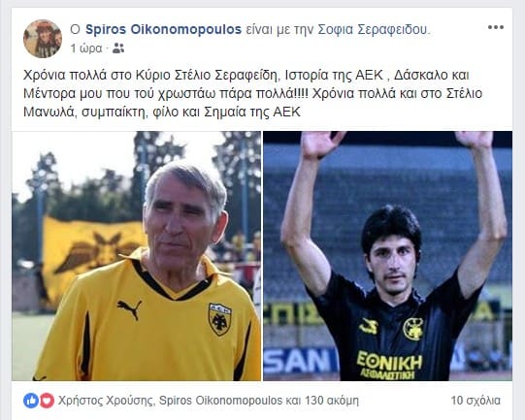Click Χρήστος Χρούσης in the reactions list

click(x=105, y=401)
